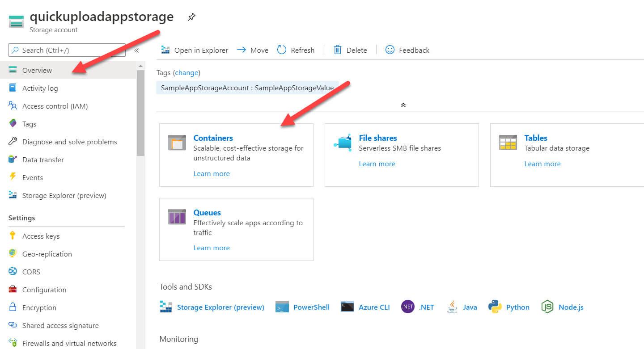Go to Access keys under Settings
The image size is (644, 349).
[x=41, y=236]
